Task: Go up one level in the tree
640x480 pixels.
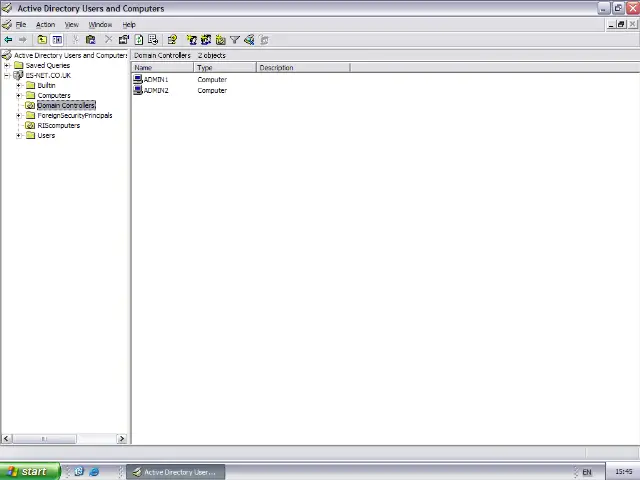Action: click(x=42, y=40)
